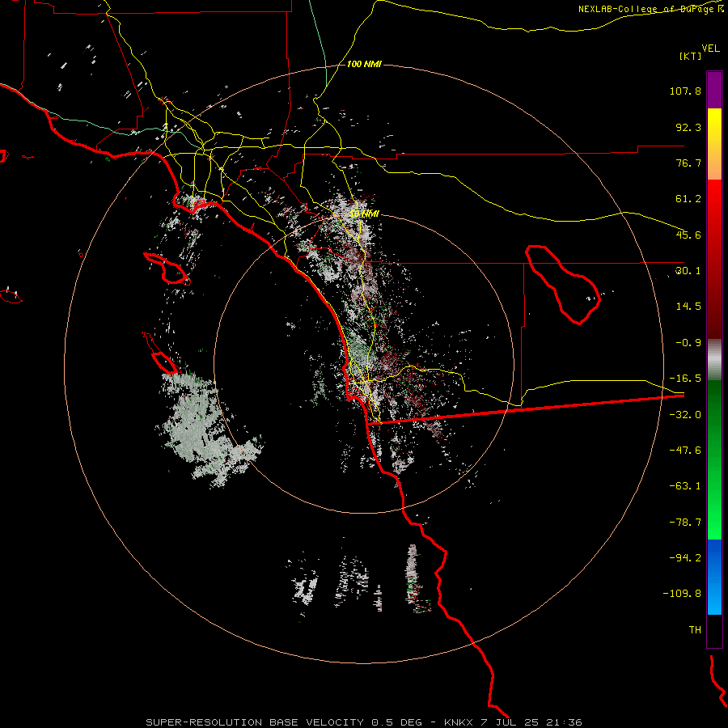
Task: Click the 50 NMI range ring label
Action: (x=365, y=214)
